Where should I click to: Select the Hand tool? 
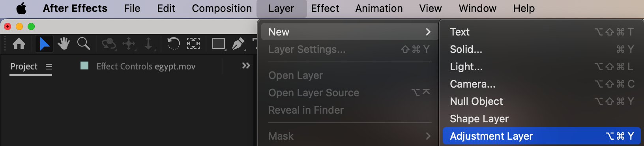click(x=64, y=43)
